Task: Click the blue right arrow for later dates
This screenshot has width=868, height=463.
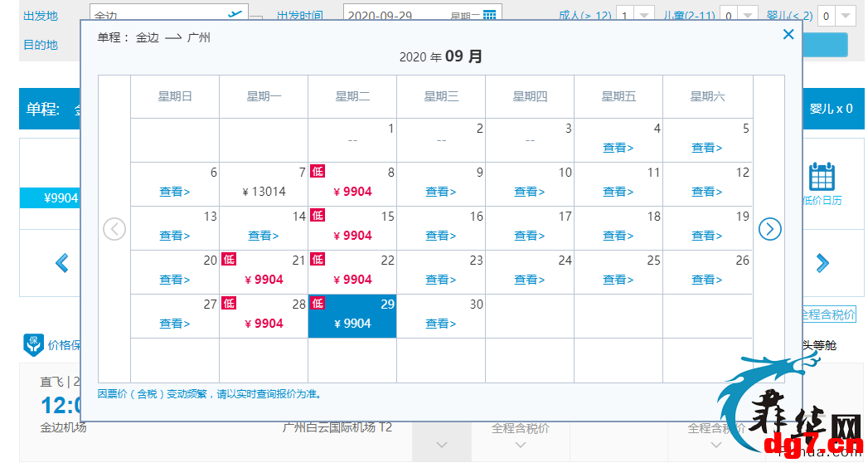Action: click(x=822, y=262)
